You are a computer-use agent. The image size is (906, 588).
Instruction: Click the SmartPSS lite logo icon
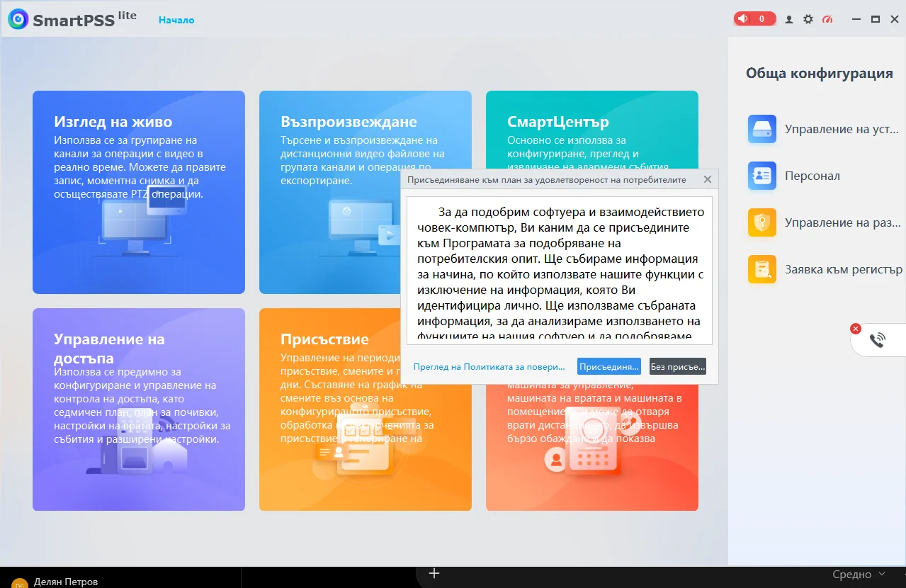(18, 19)
